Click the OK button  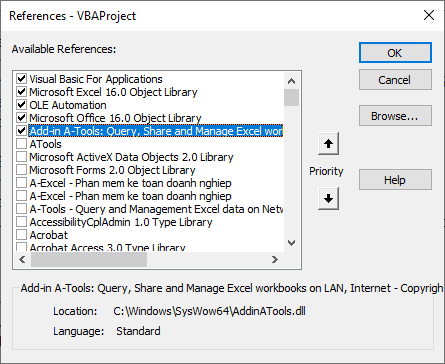(x=395, y=53)
